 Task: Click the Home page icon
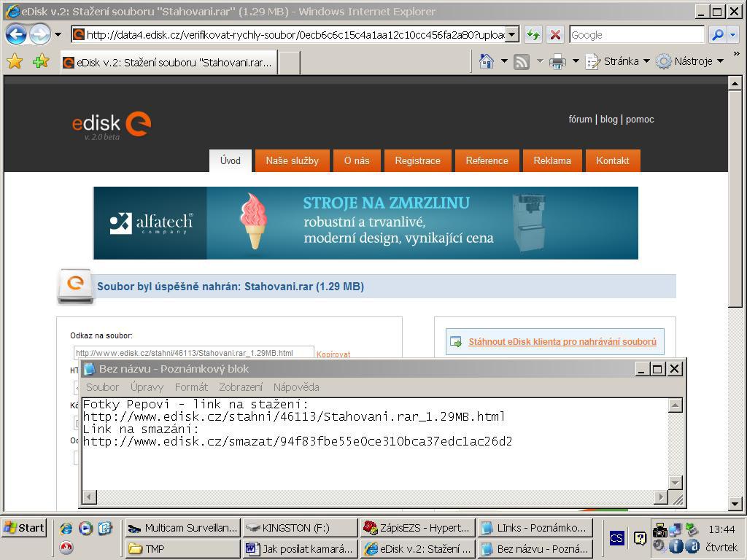coord(487,62)
